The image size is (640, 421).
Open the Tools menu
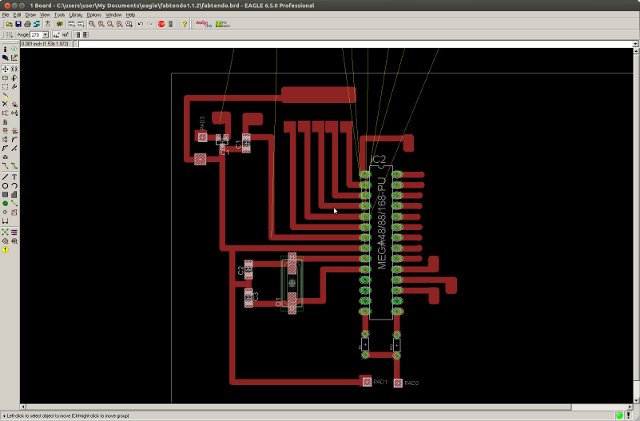click(60, 15)
